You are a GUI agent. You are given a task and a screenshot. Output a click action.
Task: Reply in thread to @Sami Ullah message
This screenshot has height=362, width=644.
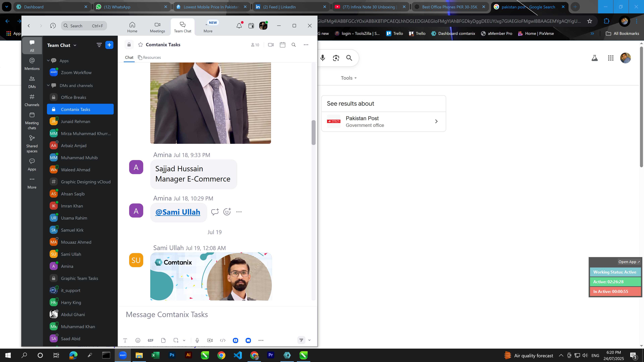coord(215,212)
